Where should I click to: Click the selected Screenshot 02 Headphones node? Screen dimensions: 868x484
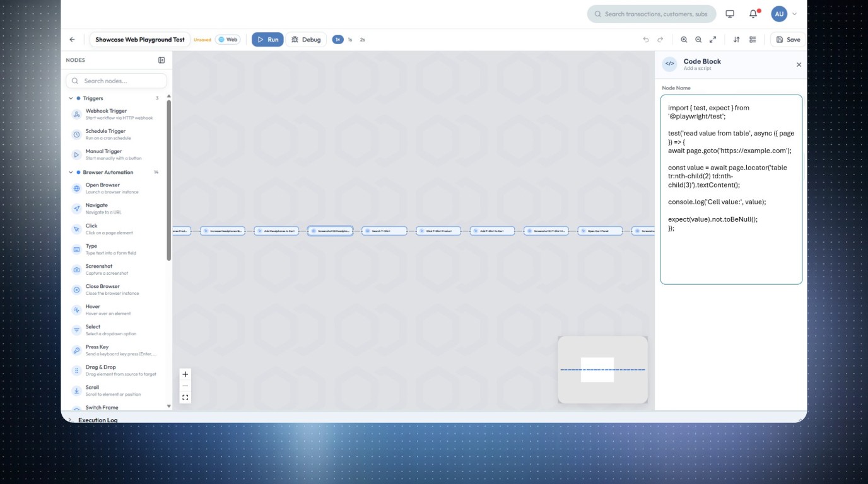click(330, 231)
